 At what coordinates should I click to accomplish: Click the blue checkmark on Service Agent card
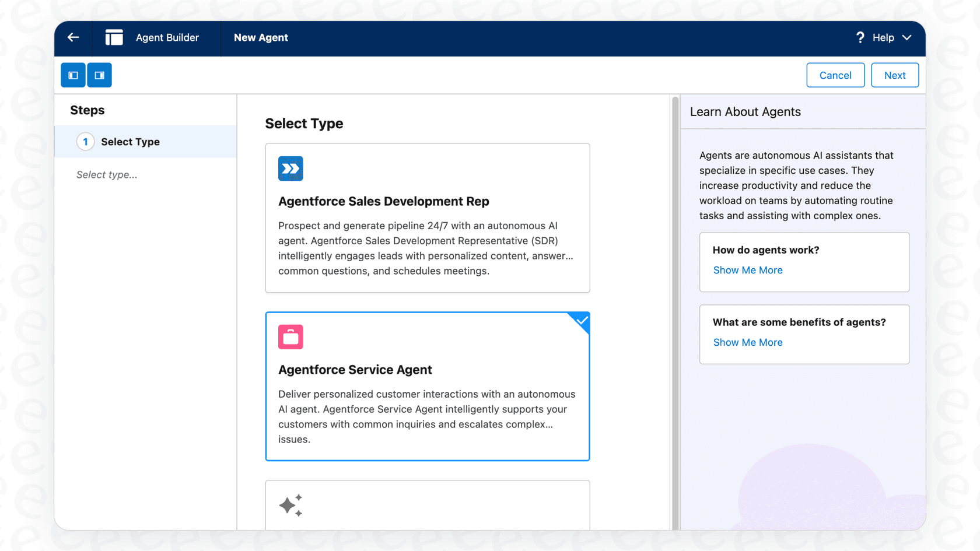[581, 321]
